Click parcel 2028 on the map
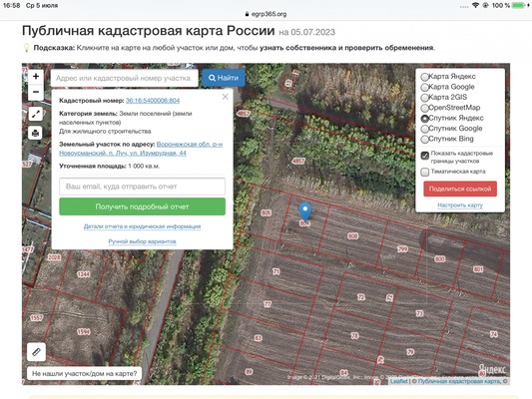 click(54, 257)
